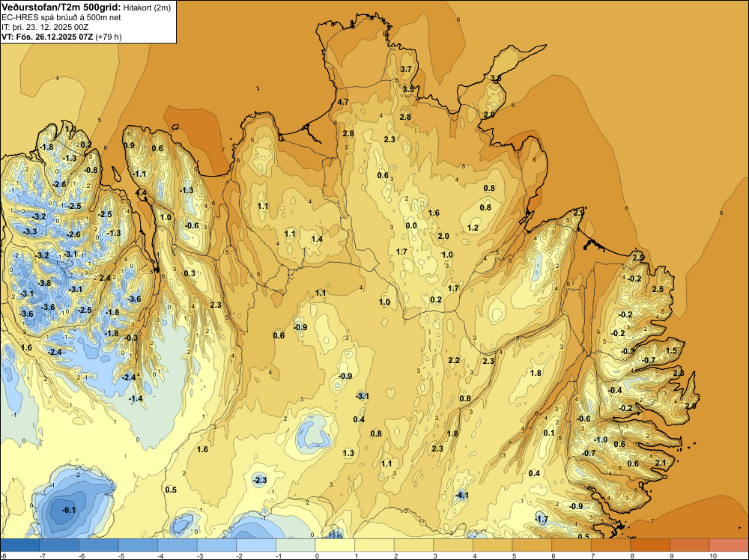749x560 pixels.
Task: Click the 'EC-HRES spá brúuð á 500m net' line
Action: (x=61, y=18)
